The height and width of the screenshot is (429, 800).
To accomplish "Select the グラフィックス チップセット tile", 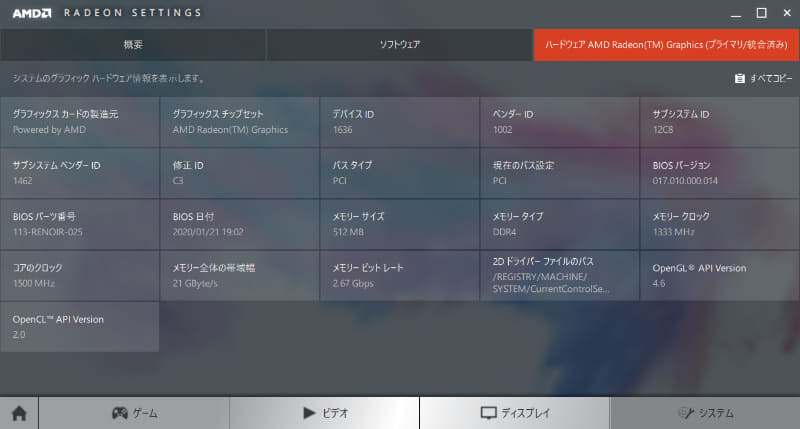I will click(x=239, y=122).
